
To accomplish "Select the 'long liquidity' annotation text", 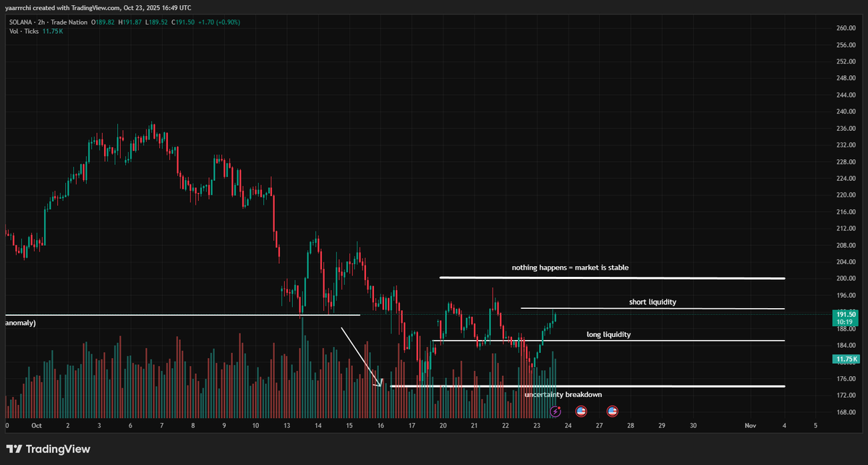I will coord(608,335).
